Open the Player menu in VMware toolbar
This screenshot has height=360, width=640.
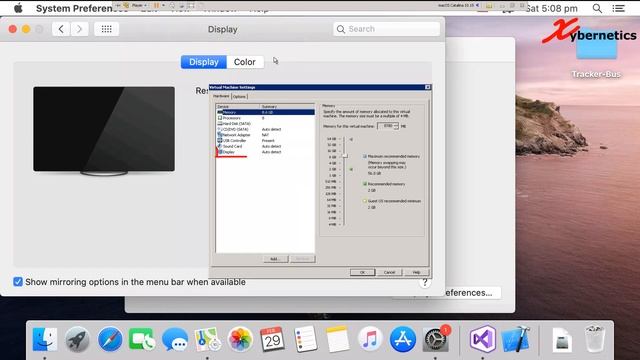point(139,5)
